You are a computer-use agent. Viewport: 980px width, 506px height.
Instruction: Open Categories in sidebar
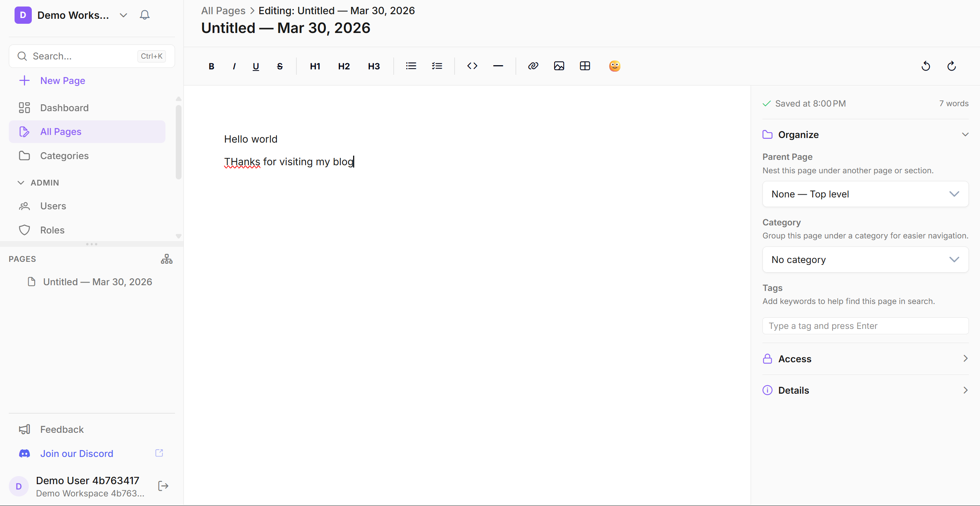(64, 156)
